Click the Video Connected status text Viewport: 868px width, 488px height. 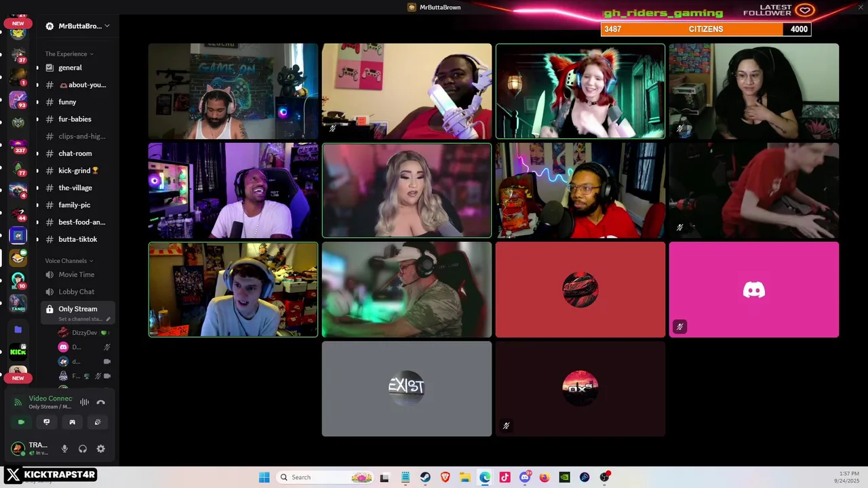tap(50, 399)
